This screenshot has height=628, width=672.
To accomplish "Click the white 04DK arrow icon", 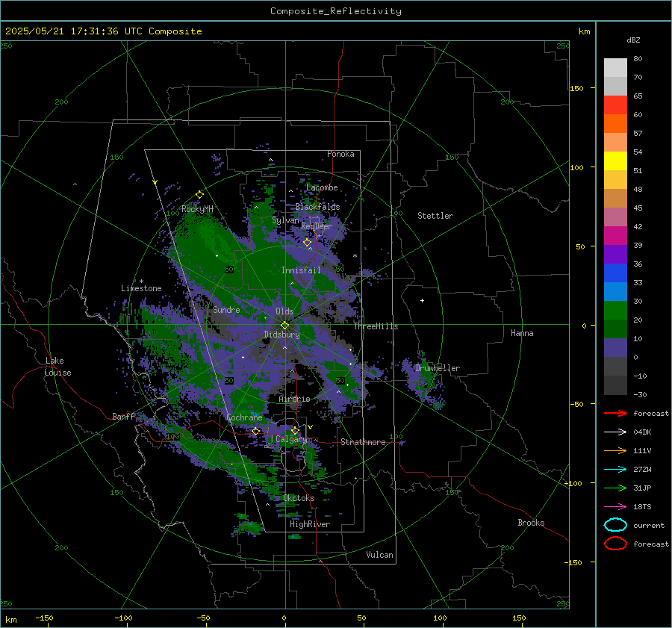I will 615,432.
